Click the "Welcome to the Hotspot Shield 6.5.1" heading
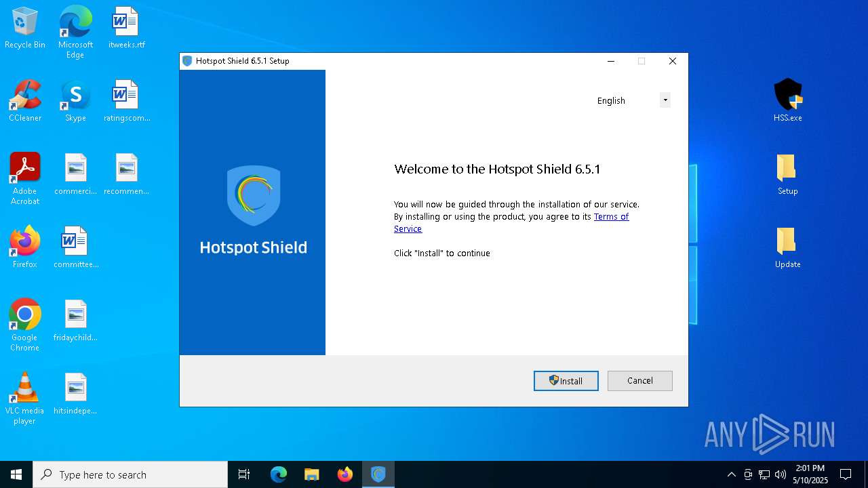Viewport: 868px width, 488px height. (x=497, y=169)
